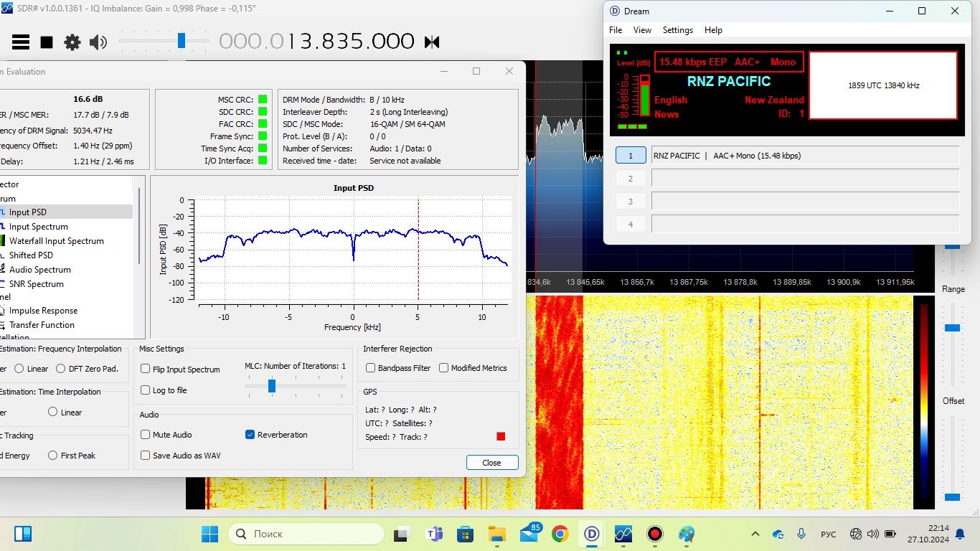Expand hidden system tray icons
980x551 pixels.
(x=755, y=534)
